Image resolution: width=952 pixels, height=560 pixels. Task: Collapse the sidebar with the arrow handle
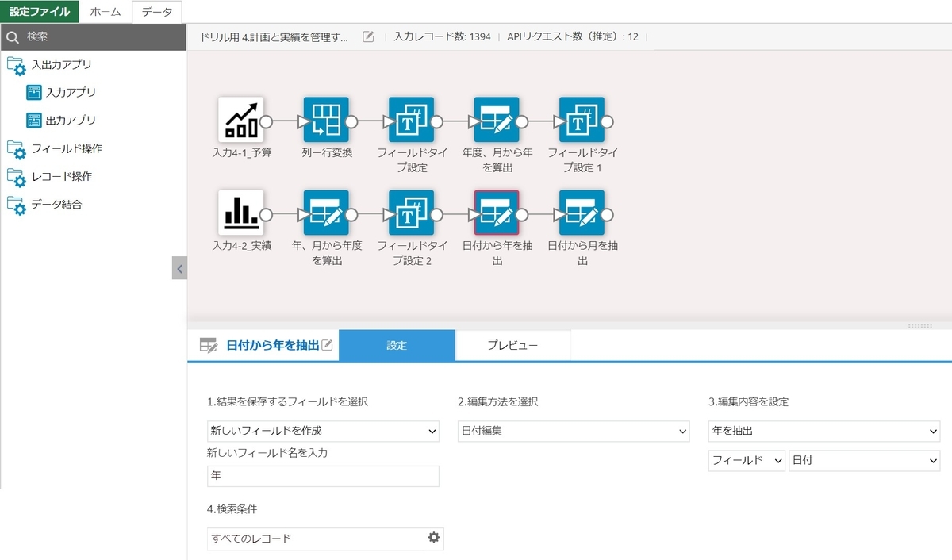(x=179, y=268)
